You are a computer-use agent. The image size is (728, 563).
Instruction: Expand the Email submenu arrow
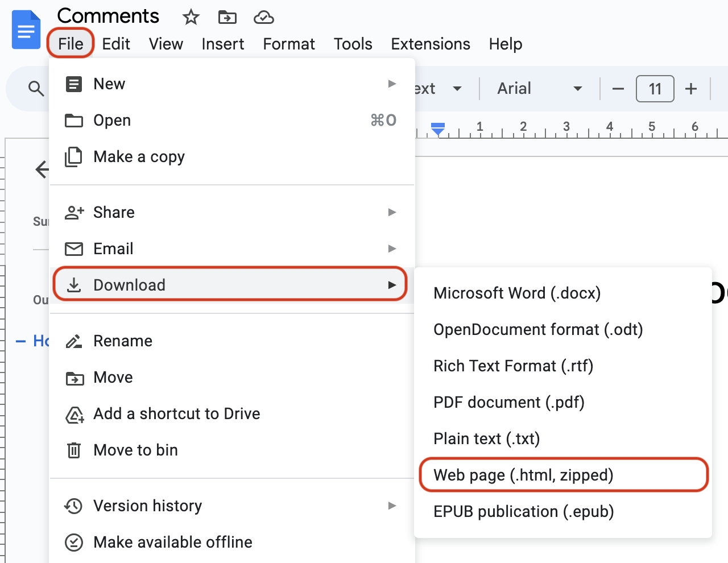pyautogui.click(x=392, y=249)
